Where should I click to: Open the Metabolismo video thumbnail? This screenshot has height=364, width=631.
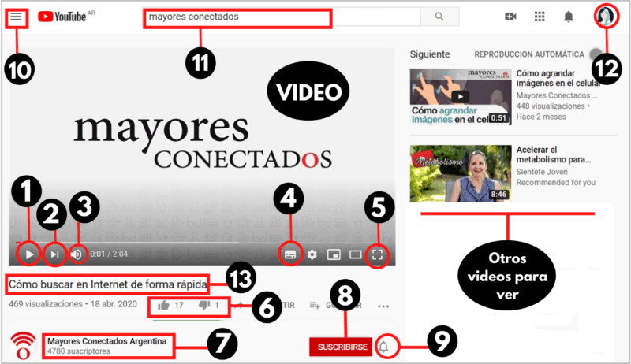pos(461,173)
